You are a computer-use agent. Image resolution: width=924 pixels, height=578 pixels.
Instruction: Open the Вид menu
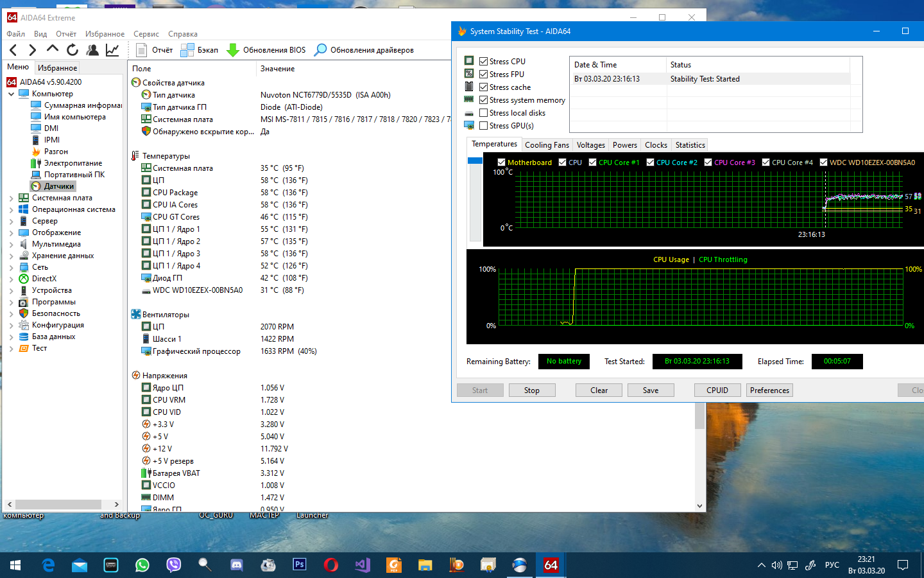point(40,34)
